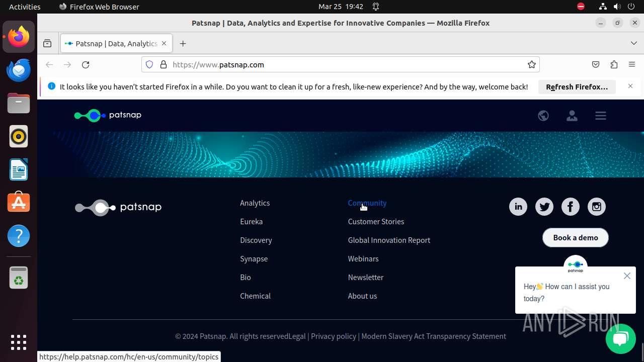Click the user account icon in header
The width and height of the screenshot is (644, 362).
click(x=572, y=116)
